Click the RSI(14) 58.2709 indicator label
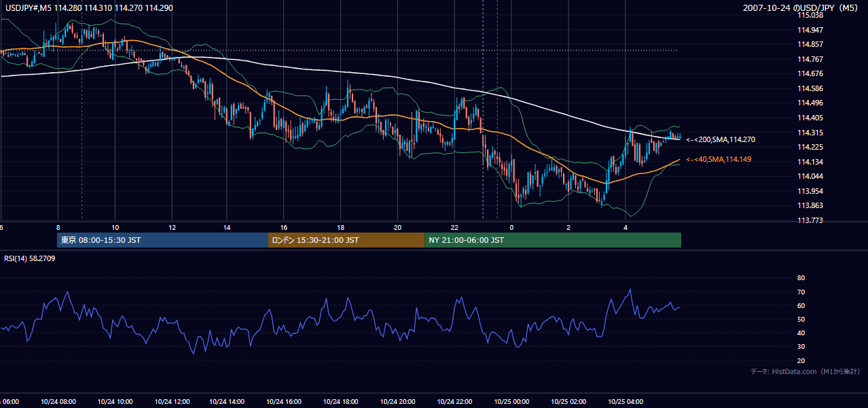 click(x=30, y=258)
